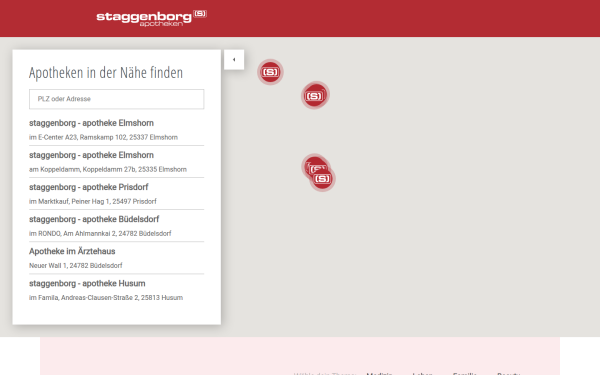The width and height of the screenshot is (600, 375).
Task: Select the front marker of the overlapping pair
Action: pos(322,179)
